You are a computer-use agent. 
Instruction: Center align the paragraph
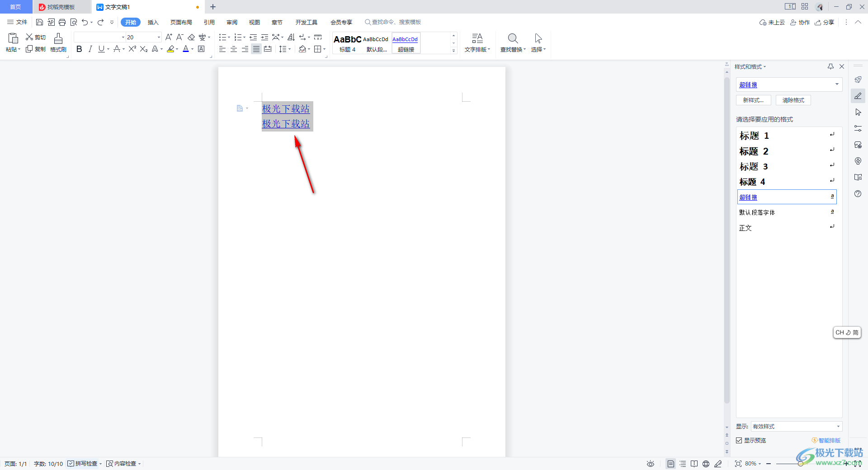coord(234,49)
